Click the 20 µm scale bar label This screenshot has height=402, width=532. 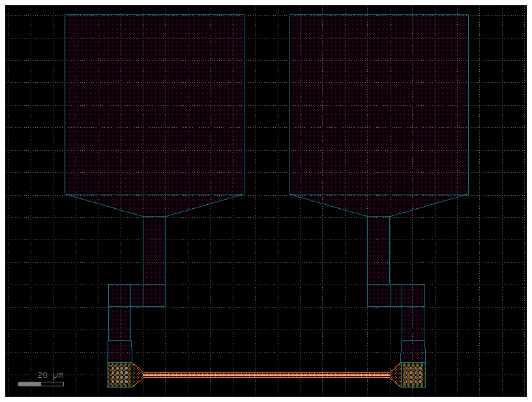point(50,375)
